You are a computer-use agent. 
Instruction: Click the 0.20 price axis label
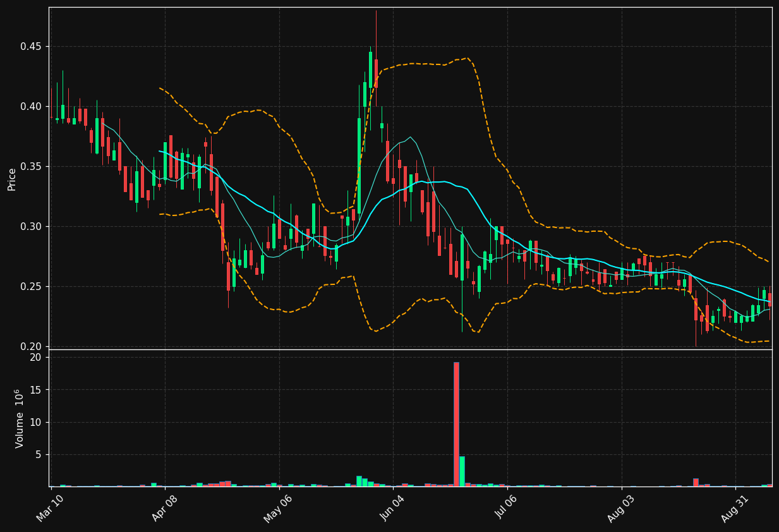(x=30, y=346)
